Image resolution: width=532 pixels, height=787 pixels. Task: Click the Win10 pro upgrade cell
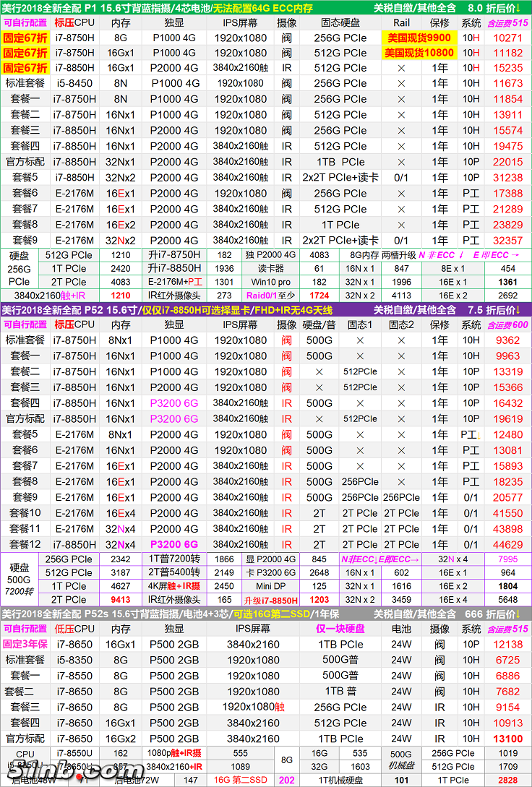pos(272,282)
